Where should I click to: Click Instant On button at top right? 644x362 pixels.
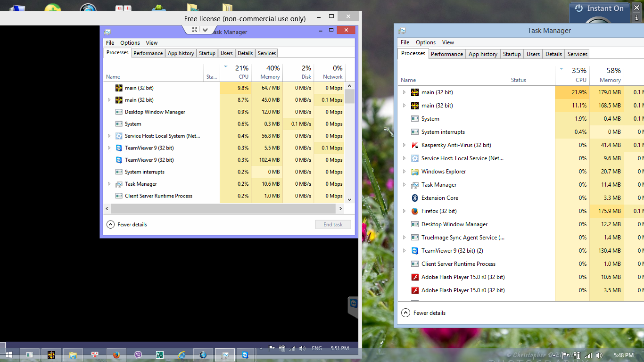tap(599, 8)
